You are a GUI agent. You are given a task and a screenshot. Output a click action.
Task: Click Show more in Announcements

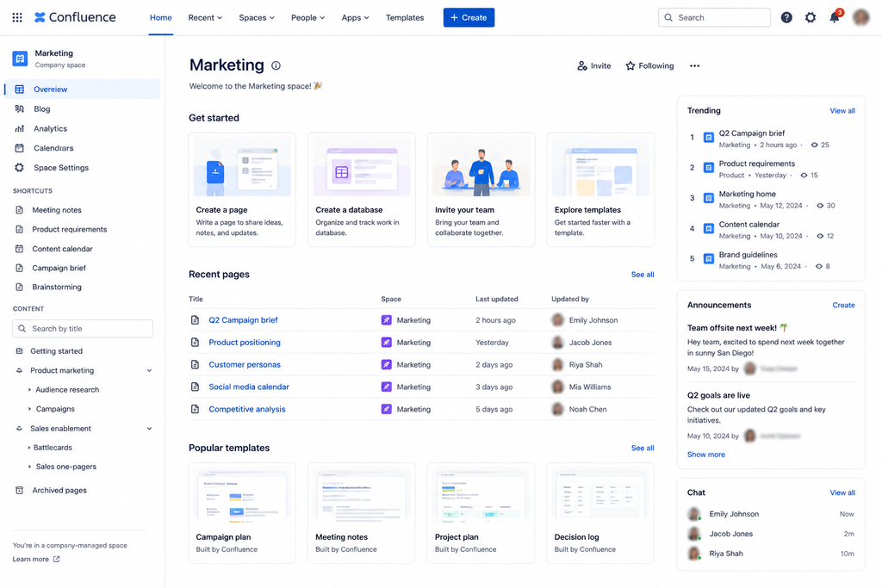706,455
